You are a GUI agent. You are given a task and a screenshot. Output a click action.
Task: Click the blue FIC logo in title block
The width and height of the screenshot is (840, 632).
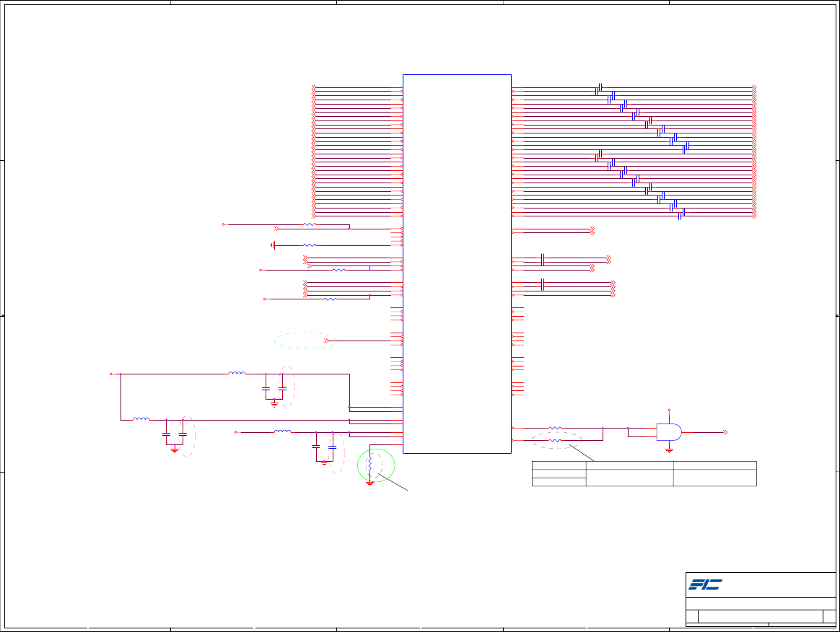705,584
